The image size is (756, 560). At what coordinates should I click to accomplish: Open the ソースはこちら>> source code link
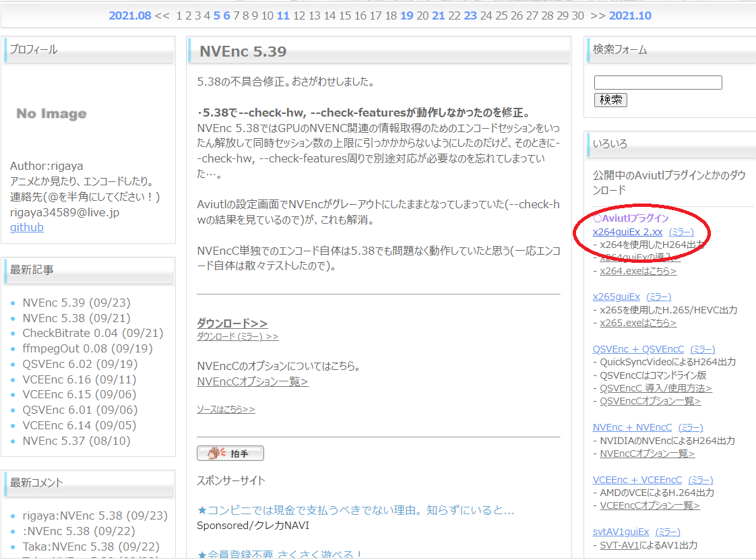[x=226, y=409]
